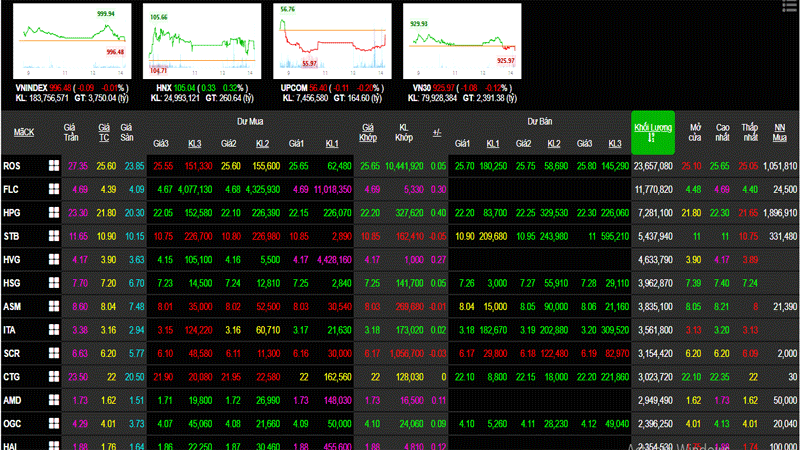Image resolution: width=800 pixels, height=450 pixels.
Task: Open the HNX chart thumbnail
Action: tap(202, 41)
